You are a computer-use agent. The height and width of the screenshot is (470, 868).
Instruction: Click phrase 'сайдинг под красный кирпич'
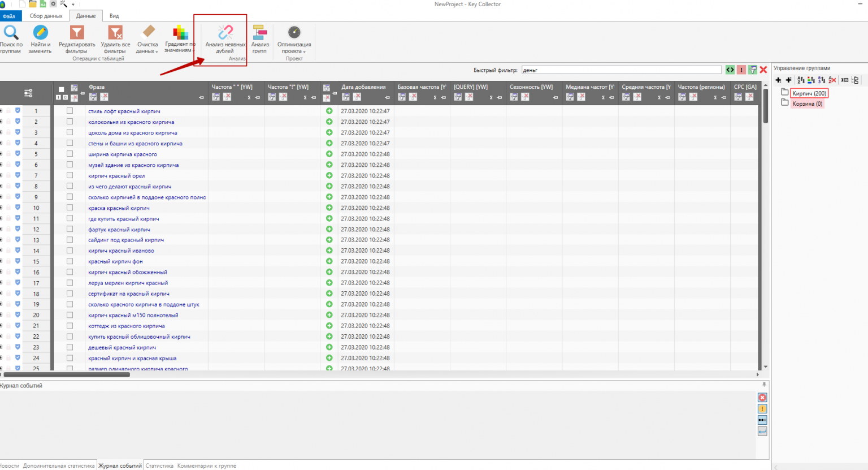click(x=126, y=240)
